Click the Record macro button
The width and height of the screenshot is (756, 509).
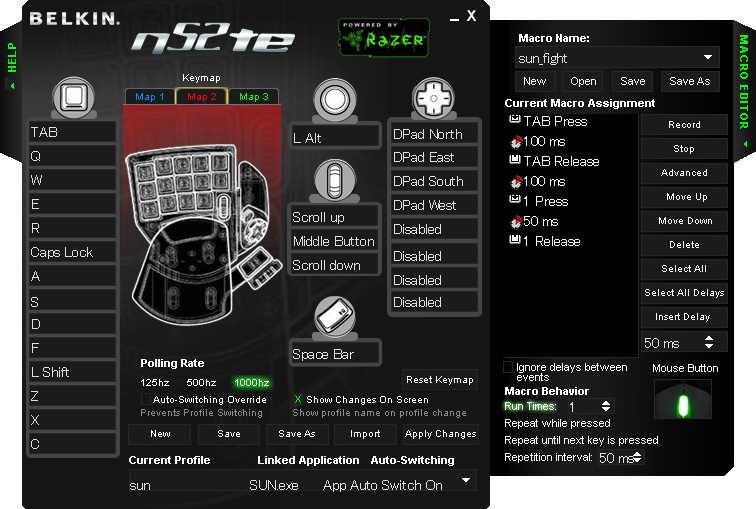click(x=684, y=125)
